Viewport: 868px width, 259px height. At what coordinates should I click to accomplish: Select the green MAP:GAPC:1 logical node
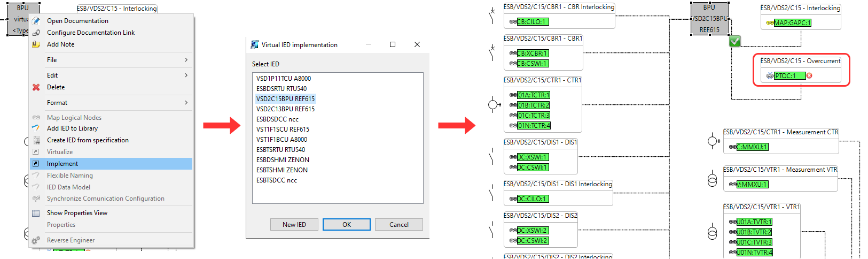click(x=792, y=23)
